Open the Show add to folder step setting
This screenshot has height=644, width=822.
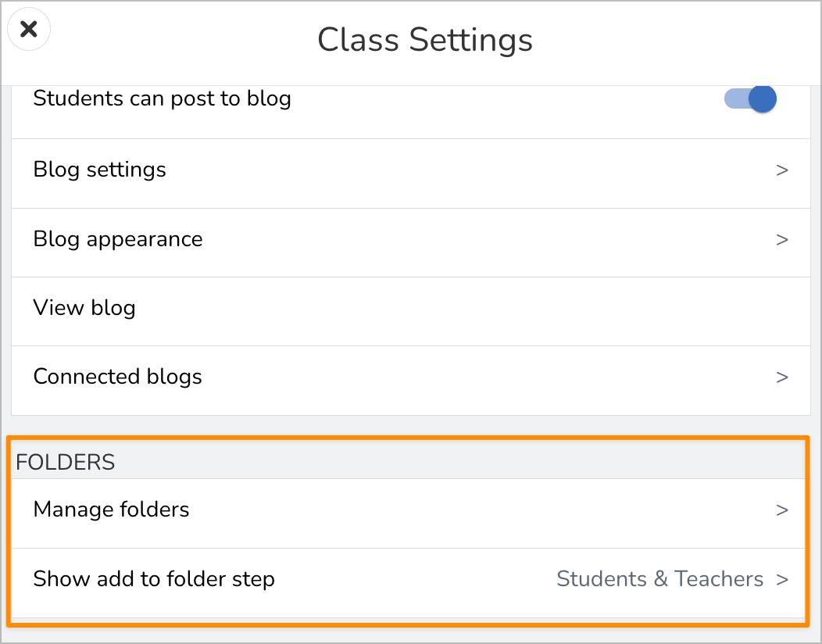(x=154, y=579)
